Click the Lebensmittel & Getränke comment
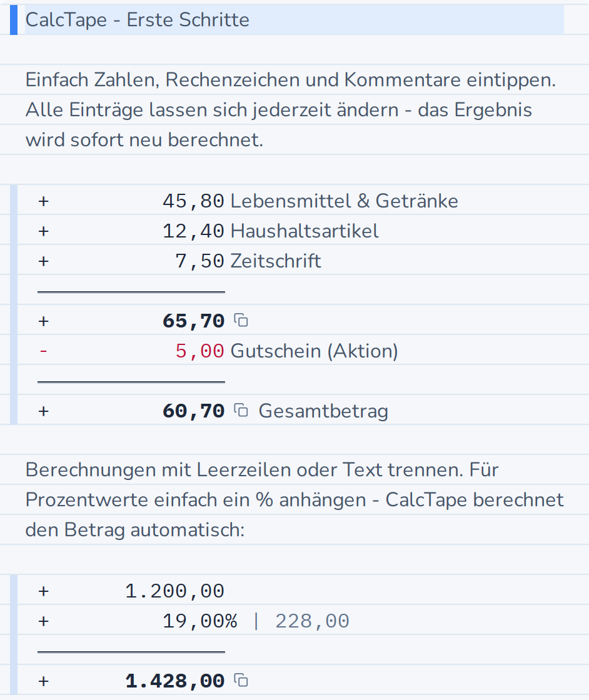The image size is (589, 700). click(x=345, y=201)
